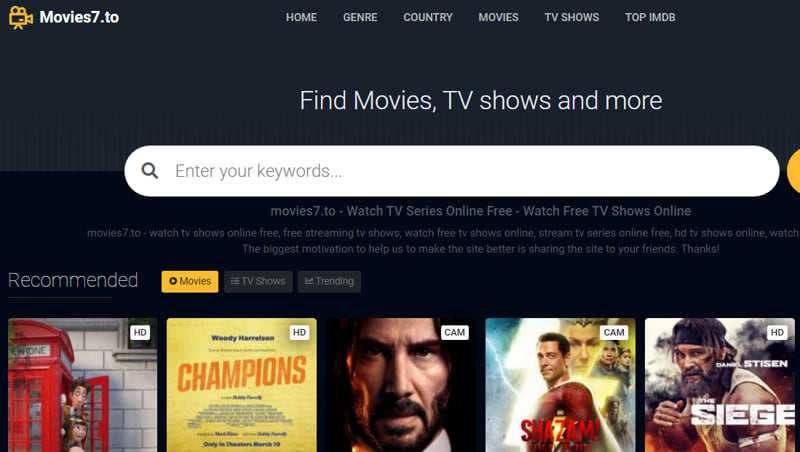Go to the Home page
800x452 pixels.
click(302, 17)
